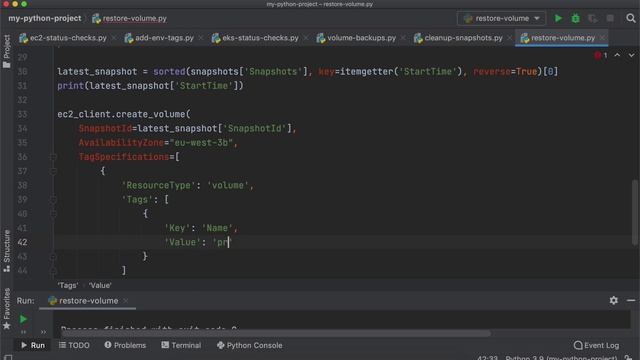The width and height of the screenshot is (640, 360).
Task: Collapse code block fold marker at line 39
Action: [x=53, y=200]
